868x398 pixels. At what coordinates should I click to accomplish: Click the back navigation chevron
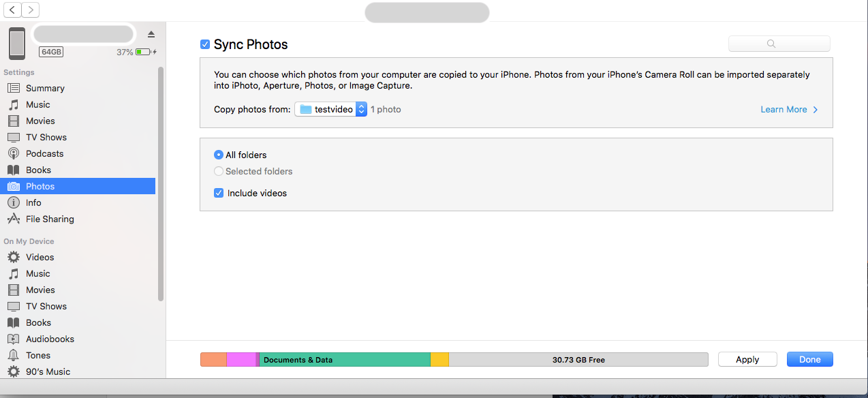(13, 10)
